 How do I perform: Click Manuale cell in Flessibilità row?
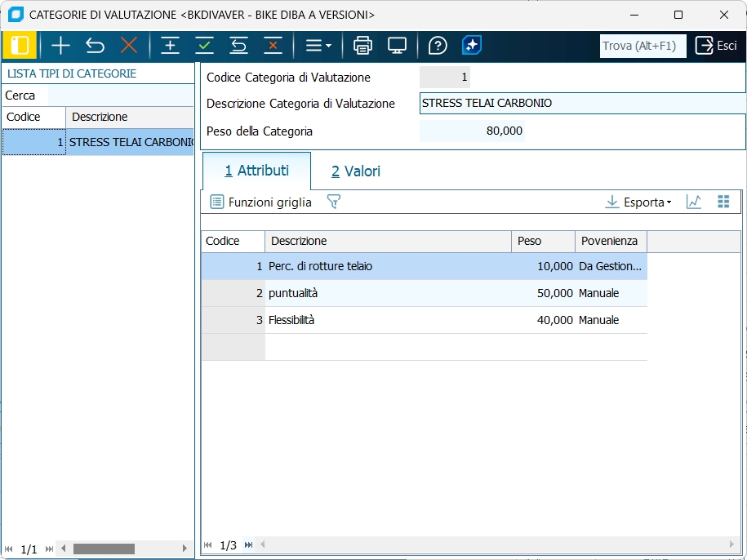coord(611,320)
